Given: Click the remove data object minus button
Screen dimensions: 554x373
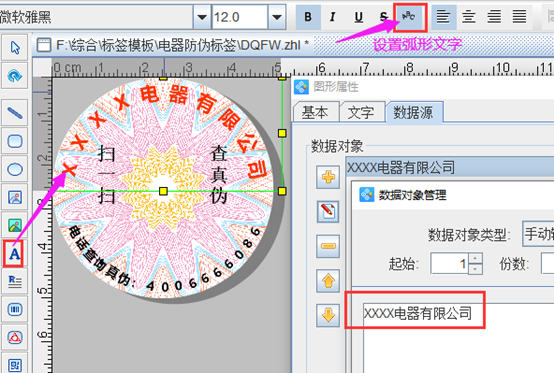Looking at the screenshot, I should click(x=328, y=246).
